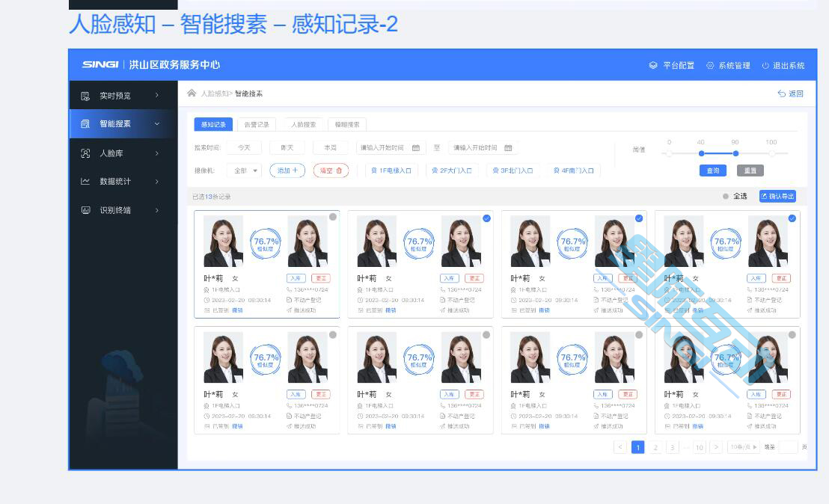Click the 确认导出 button
The width and height of the screenshot is (829, 504).
click(777, 196)
